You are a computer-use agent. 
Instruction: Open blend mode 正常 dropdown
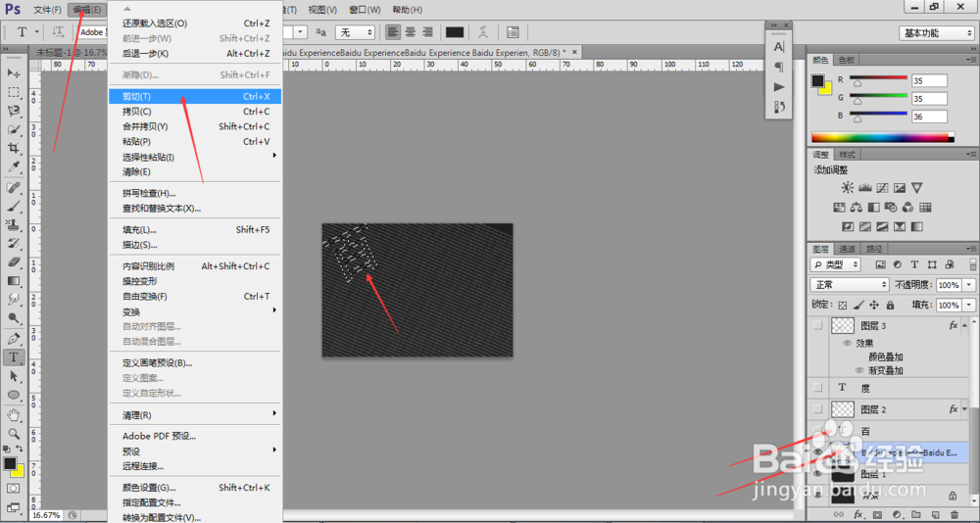(x=850, y=284)
